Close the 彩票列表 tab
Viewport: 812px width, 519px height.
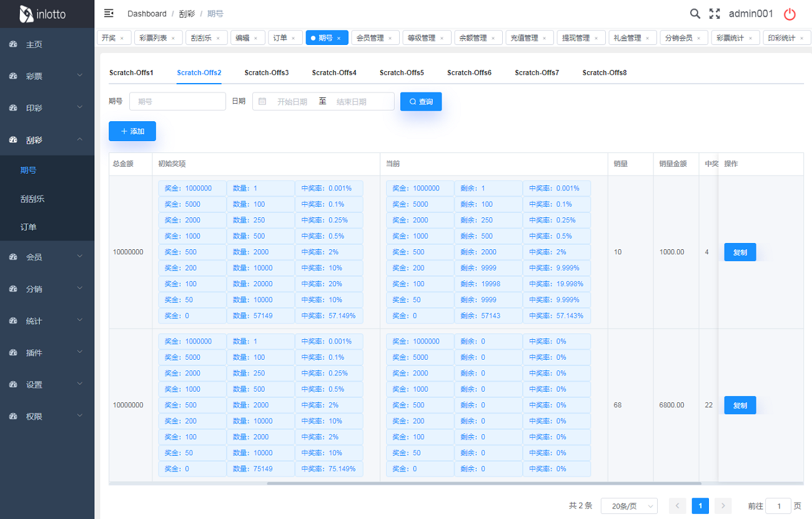(x=173, y=38)
